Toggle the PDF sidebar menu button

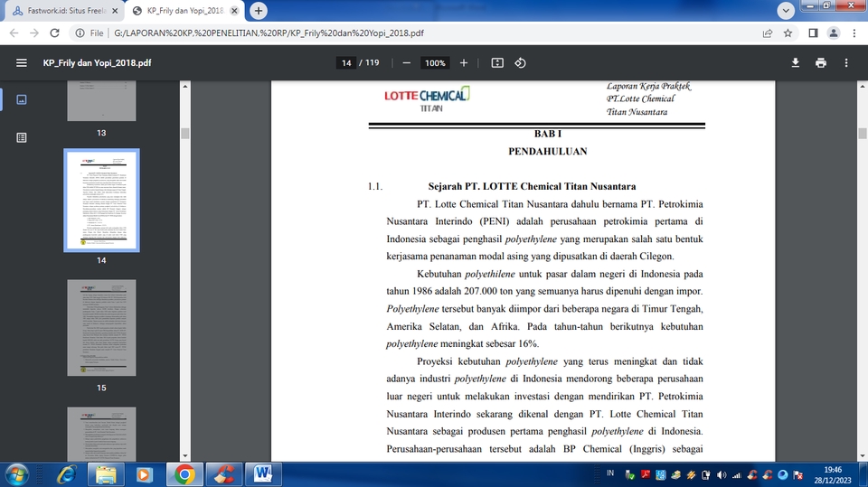(22, 63)
